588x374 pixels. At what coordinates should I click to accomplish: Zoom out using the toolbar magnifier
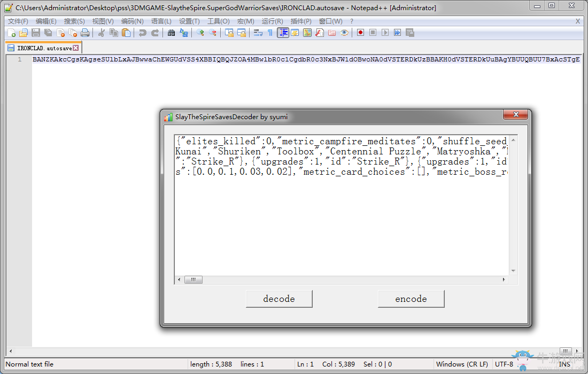click(213, 33)
